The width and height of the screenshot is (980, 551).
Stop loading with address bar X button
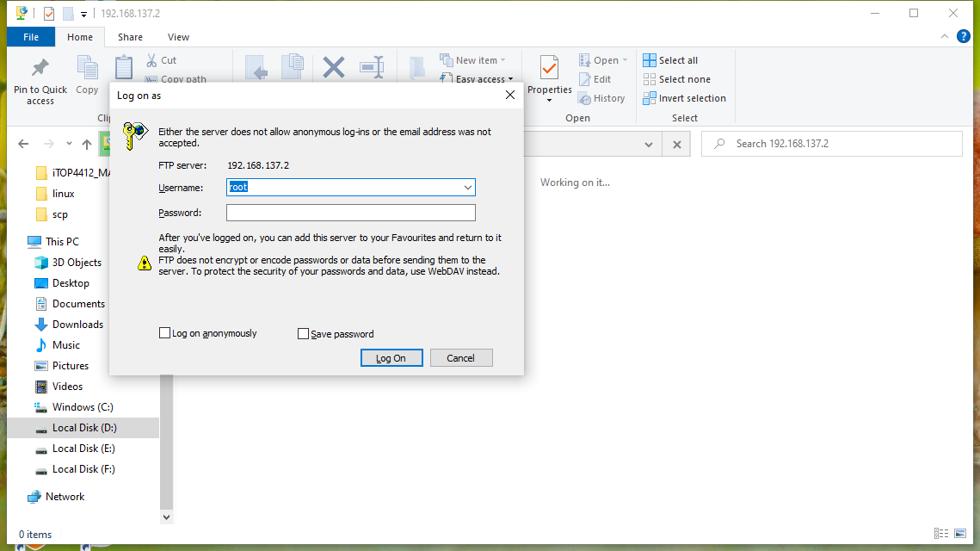click(x=677, y=145)
